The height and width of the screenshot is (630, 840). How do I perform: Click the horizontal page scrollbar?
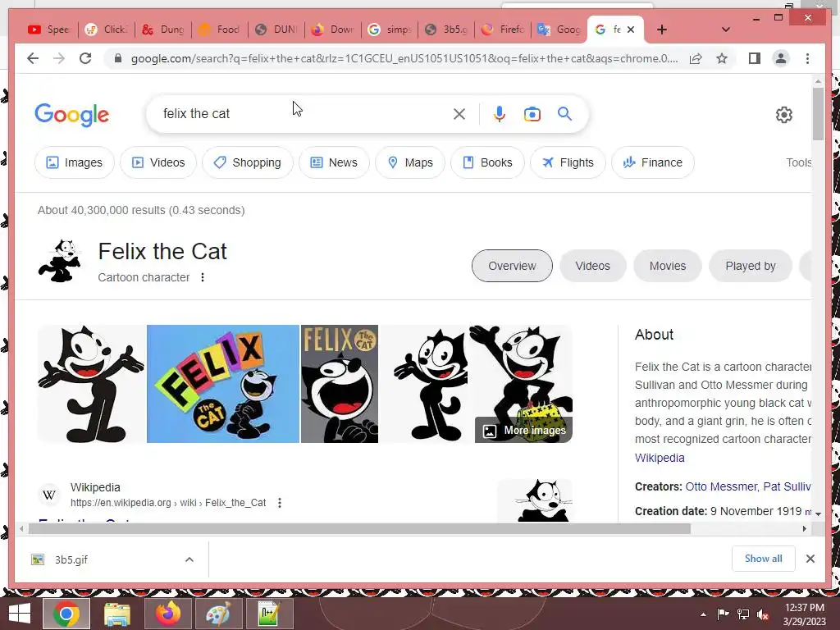point(359,529)
